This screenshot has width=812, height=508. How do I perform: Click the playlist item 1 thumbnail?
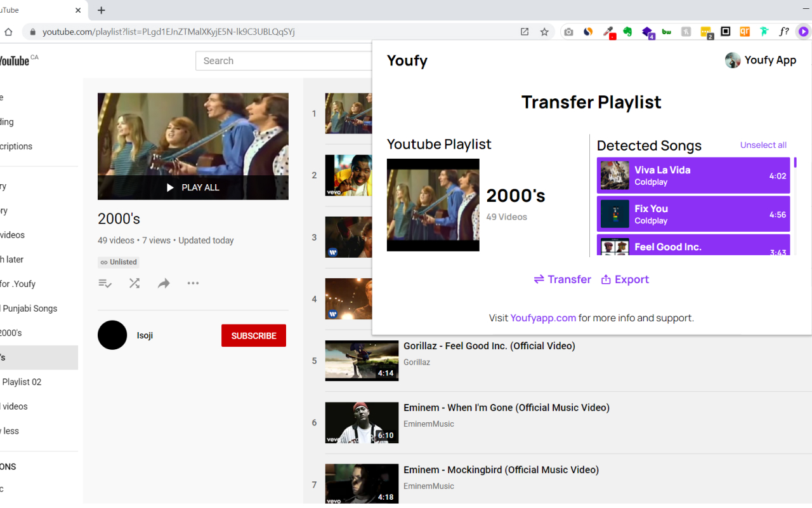click(349, 114)
